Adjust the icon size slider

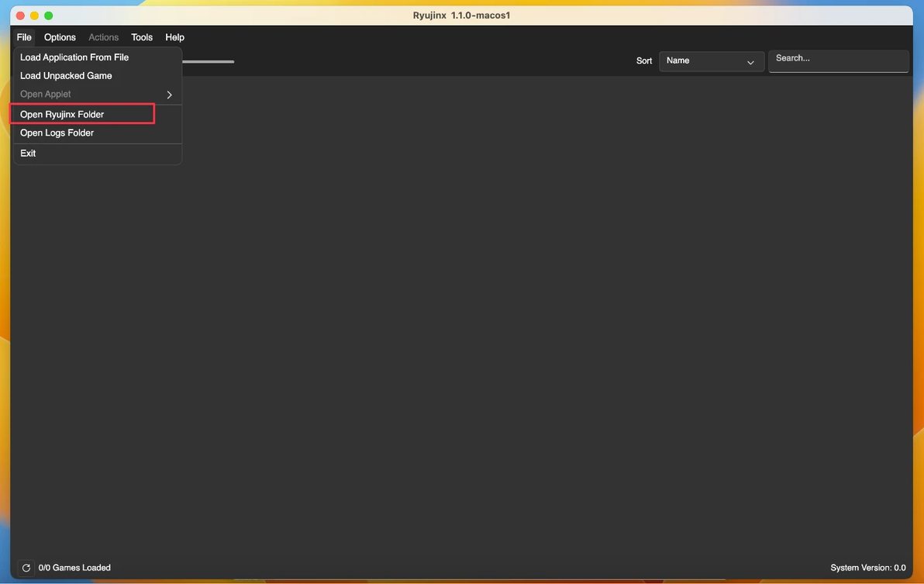click(208, 61)
